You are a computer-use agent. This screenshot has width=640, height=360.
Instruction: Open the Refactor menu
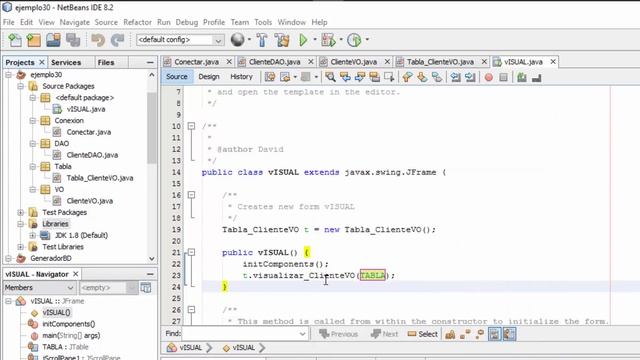138,22
